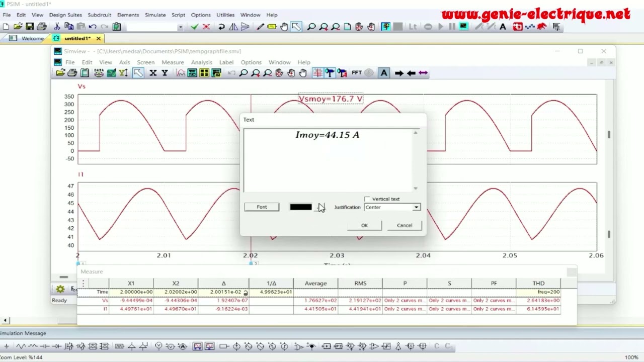Open file via PSIM folder icon
This screenshot has height=362, width=644.
coord(18,27)
